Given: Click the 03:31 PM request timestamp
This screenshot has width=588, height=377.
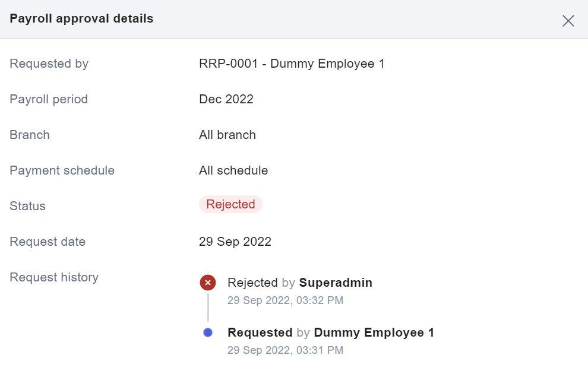Looking at the screenshot, I should (285, 350).
